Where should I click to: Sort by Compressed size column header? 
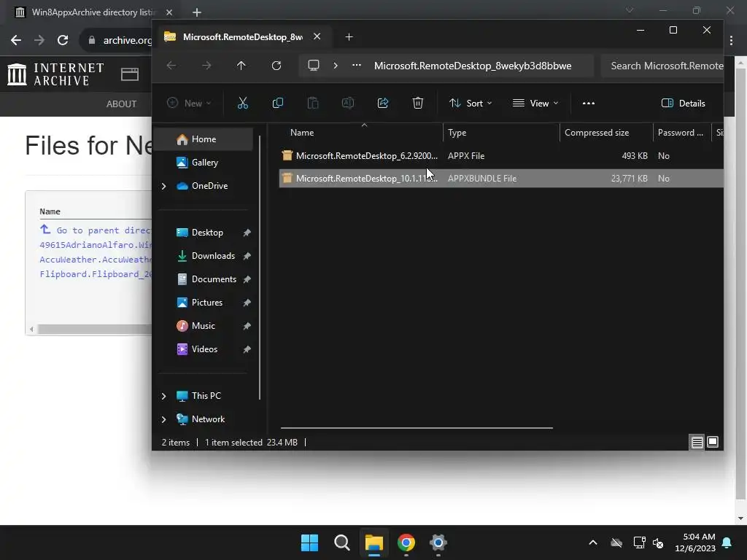coord(606,133)
